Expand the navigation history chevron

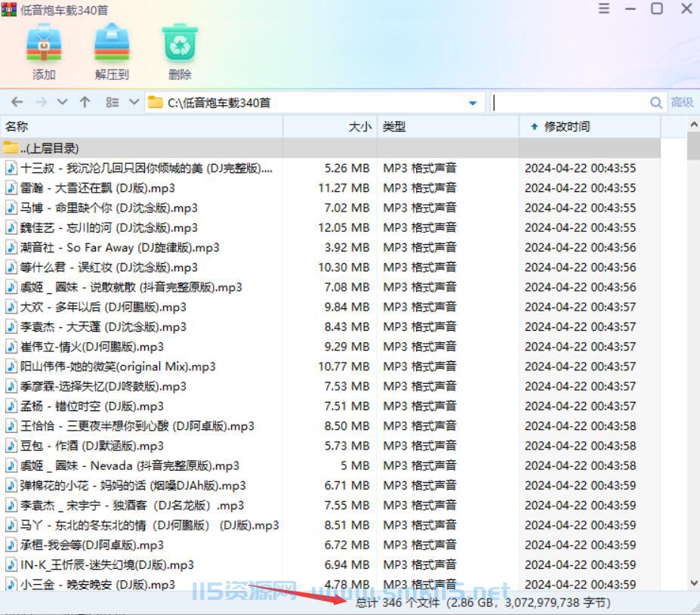pos(62,102)
